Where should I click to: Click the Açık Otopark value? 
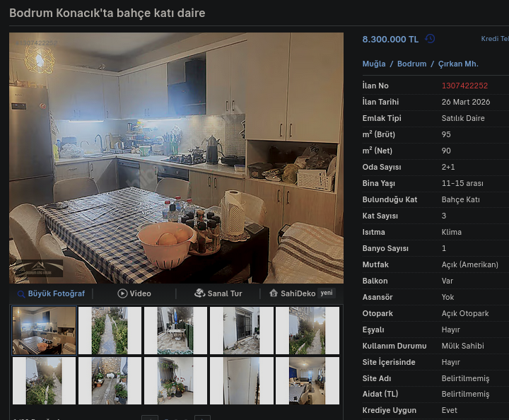click(x=465, y=313)
